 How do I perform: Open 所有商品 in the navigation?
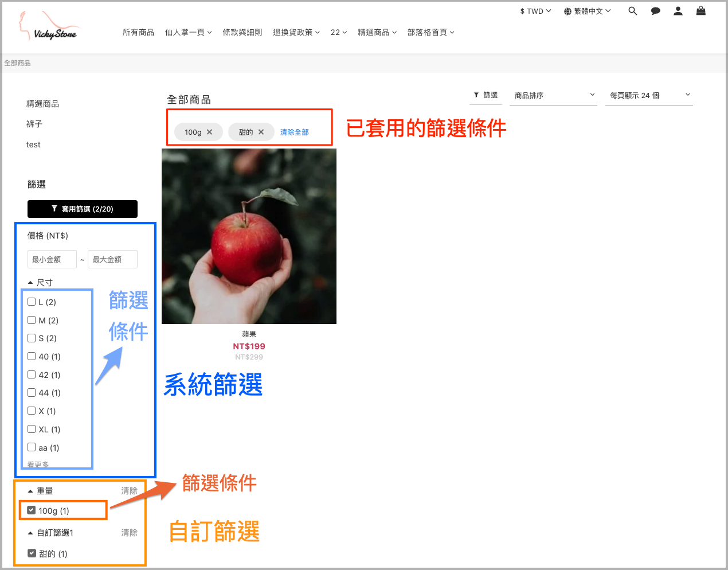138,32
